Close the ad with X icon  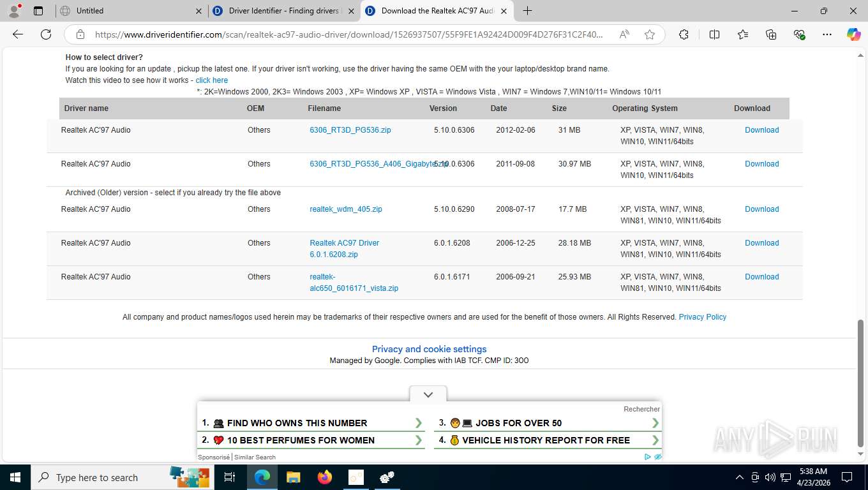pyautogui.click(x=657, y=457)
